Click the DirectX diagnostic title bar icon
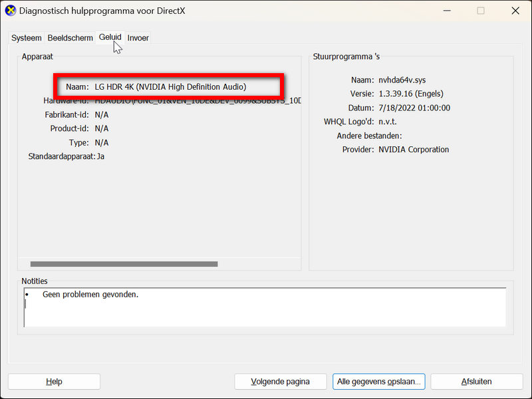 coord(11,11)
